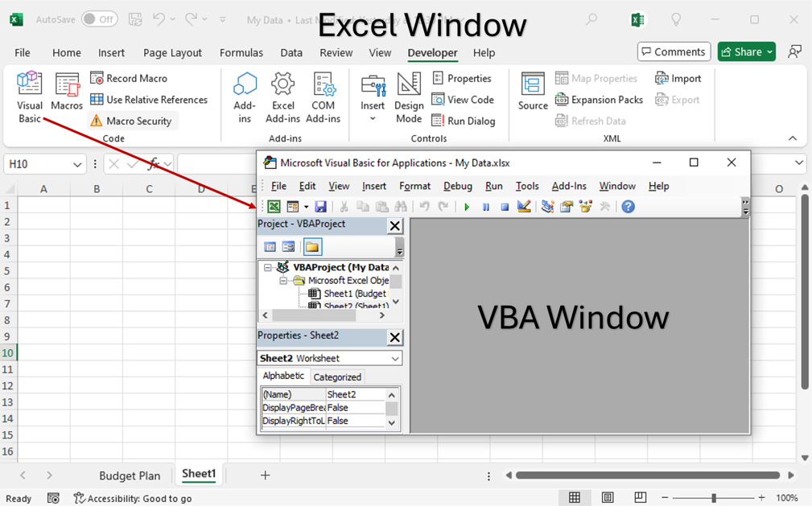Open Properties Window icon in VBA toolbar
Viewport: 812px width, 506px height.
click(567, 207)
